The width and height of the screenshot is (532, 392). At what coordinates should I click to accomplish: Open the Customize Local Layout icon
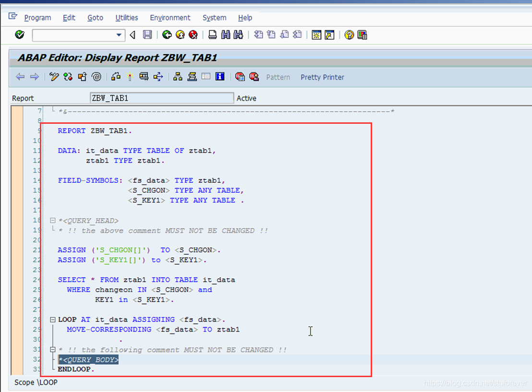click(363, 35)
